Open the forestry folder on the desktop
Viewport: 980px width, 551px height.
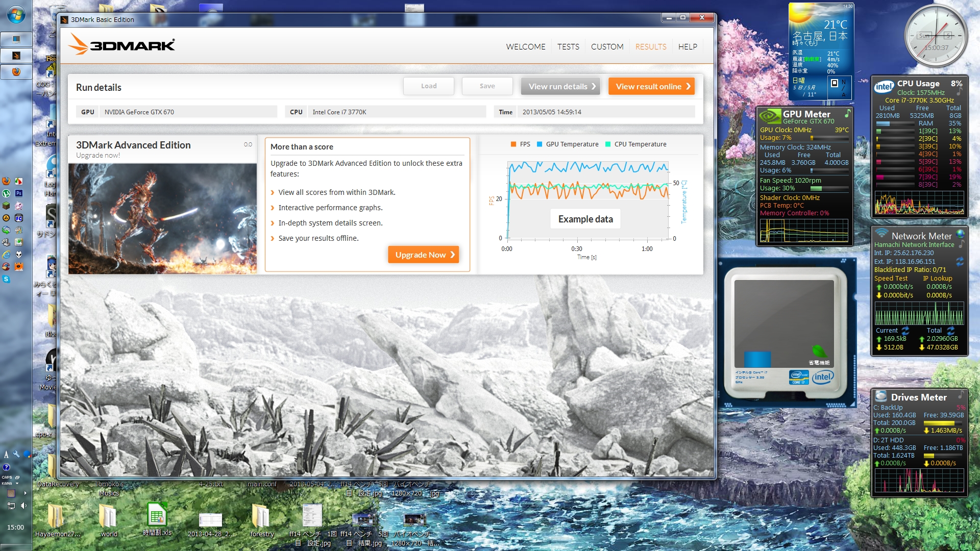[x=262, y=520]
